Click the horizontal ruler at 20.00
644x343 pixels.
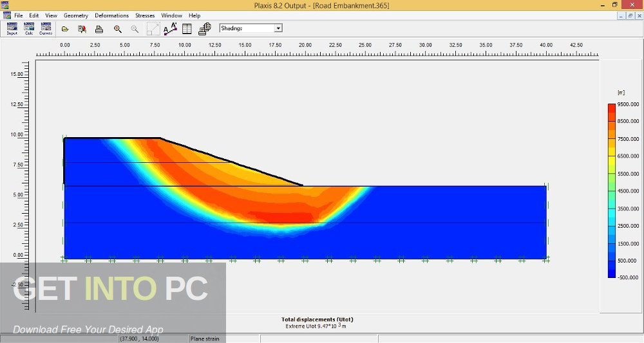[305, 45]
